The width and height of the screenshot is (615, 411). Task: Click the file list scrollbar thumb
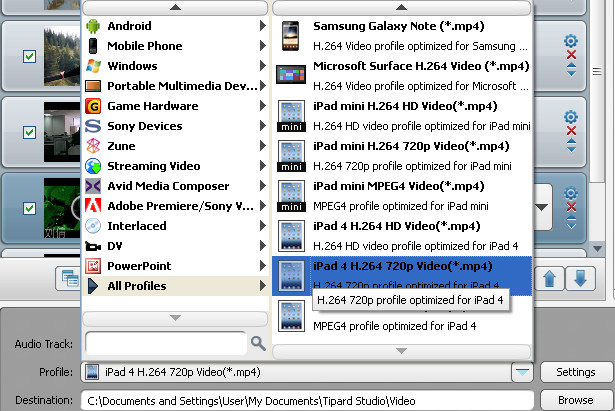click(597, 93)
